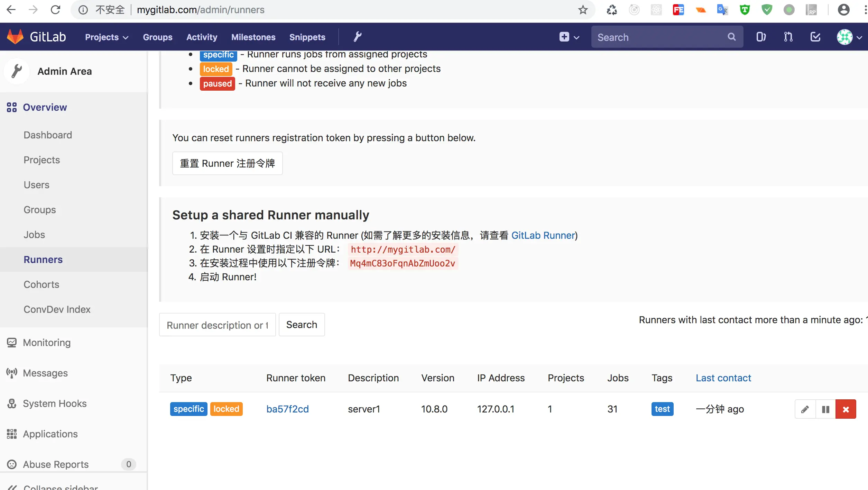This screenshot has height=490, width=868.
Task: Open the GitLab Runner documentation link
Action: (x=543, y=235)
